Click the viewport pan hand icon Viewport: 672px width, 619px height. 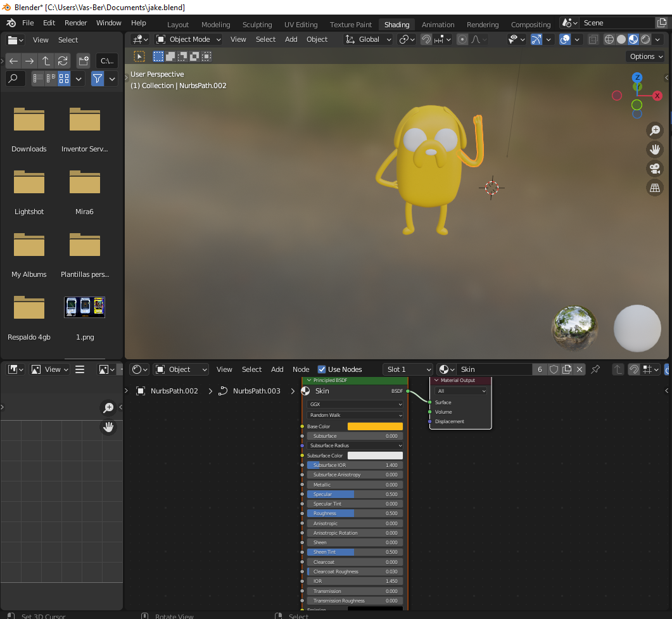pos(654,149)
